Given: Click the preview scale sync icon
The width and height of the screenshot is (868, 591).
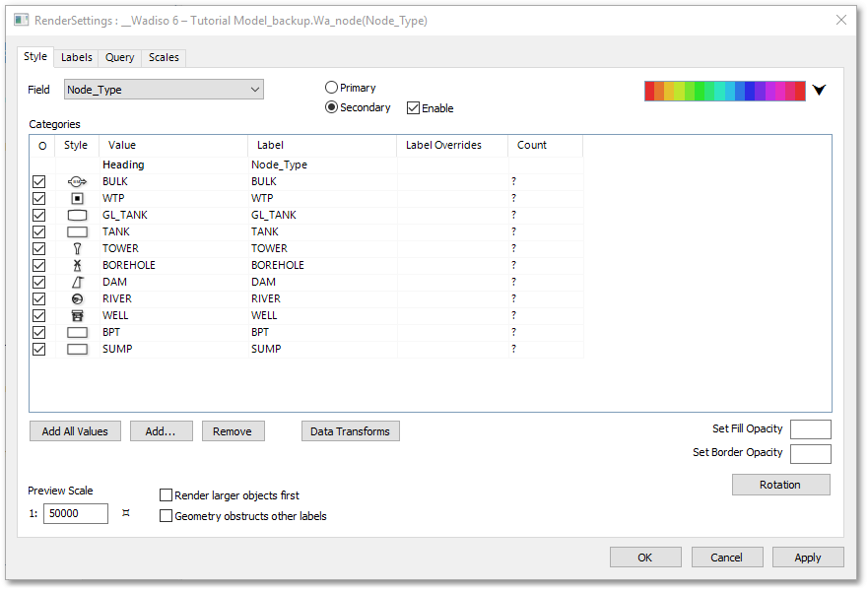Looking at the screenshot, I should 126,513.
